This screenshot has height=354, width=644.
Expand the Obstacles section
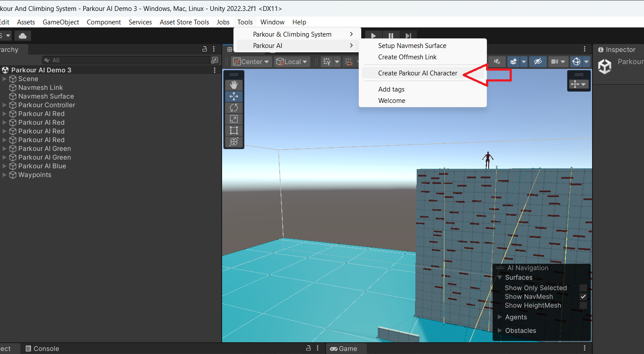pos(500,330)
